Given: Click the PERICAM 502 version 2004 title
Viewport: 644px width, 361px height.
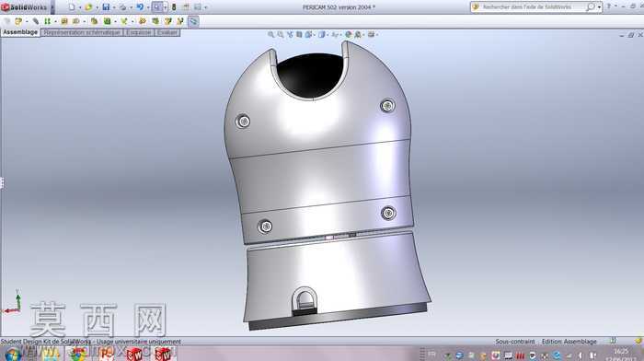Looking at the screenshot, I should (339, 7).
